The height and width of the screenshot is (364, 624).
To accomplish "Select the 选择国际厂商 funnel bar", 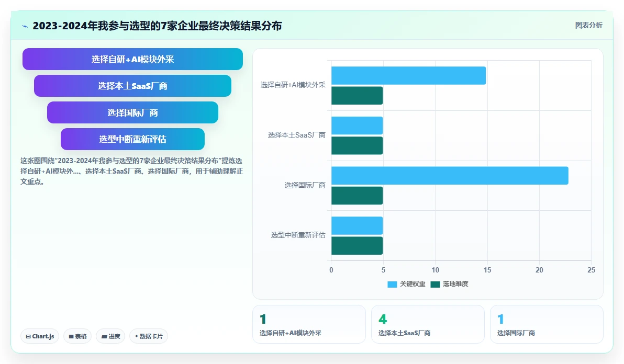I will [132, 112].
